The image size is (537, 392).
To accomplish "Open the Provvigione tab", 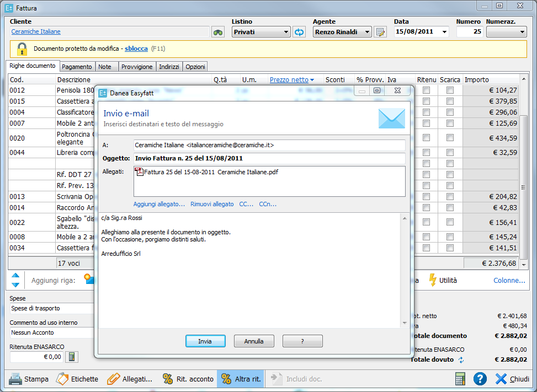I will (x=137, y=67).
